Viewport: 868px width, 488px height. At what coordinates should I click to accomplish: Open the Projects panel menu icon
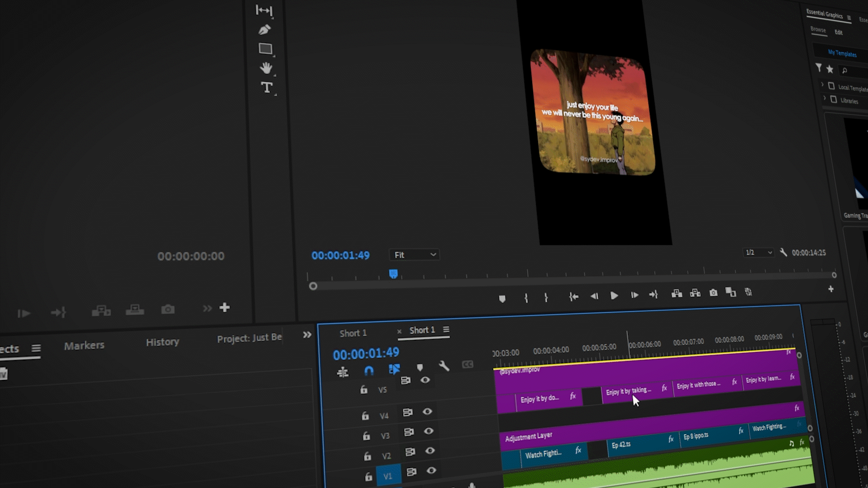click(x=36, y=348)
